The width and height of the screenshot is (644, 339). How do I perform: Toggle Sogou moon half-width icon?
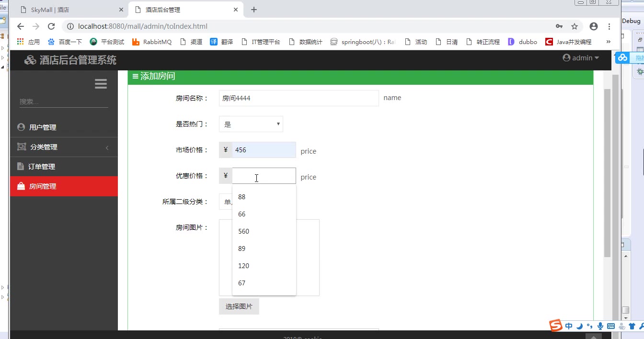pyautogui.click(x=579, y=326)
